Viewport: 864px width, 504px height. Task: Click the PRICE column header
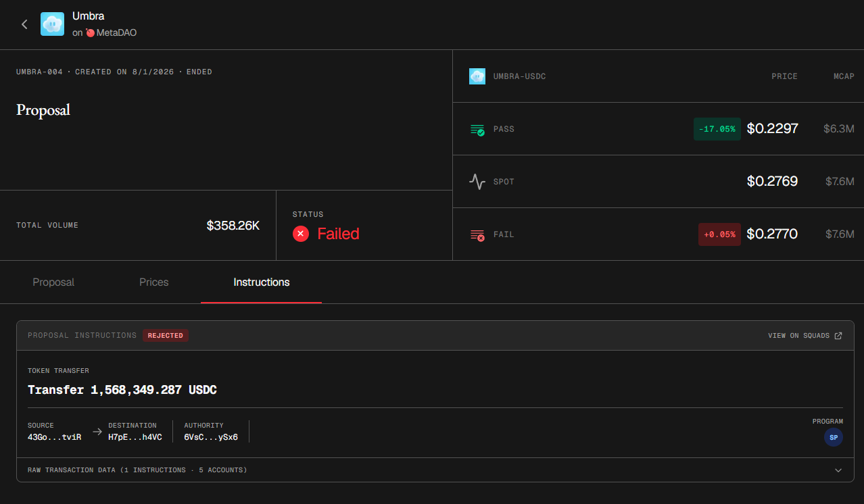click(784, 76)
